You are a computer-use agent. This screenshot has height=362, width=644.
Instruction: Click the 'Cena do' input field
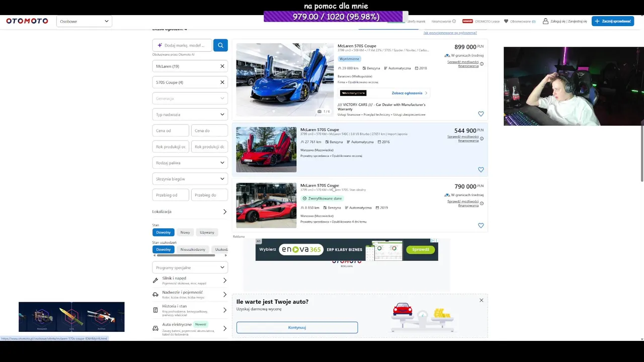click(x=209, y=131)
